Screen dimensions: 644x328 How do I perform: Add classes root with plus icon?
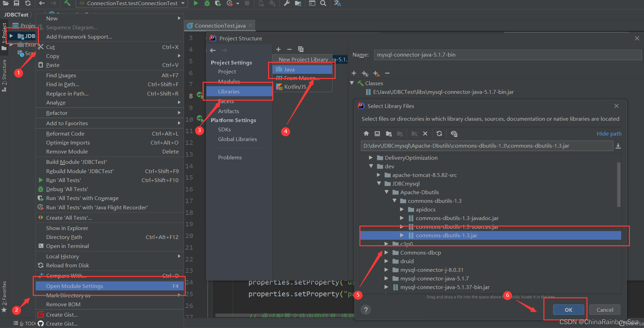(354, 73)
